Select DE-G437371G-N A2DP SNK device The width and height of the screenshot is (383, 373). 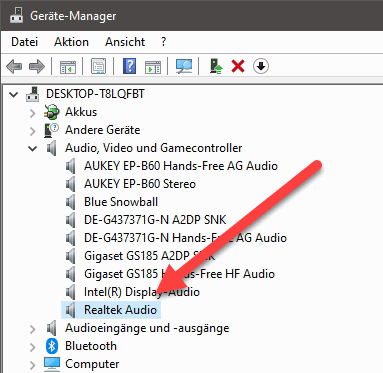pyautogui.click(x=155, y=220)
